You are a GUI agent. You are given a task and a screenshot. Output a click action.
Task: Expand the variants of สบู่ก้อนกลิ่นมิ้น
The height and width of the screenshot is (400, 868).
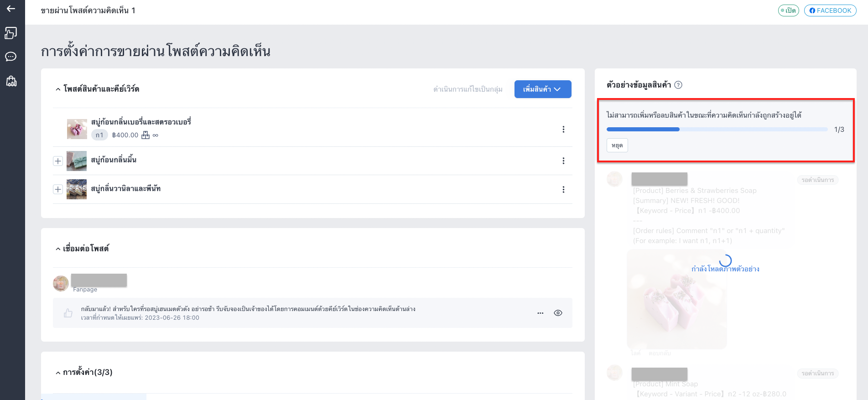point(58,161)
